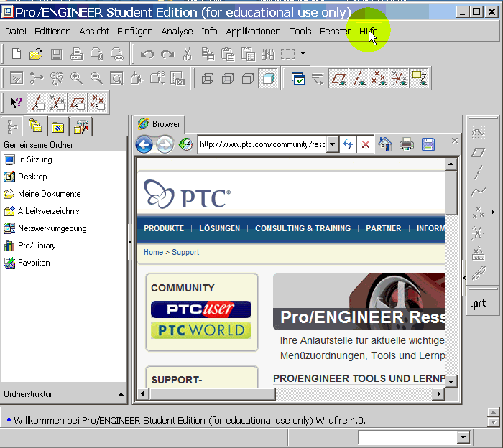Viewport: 503px width, 448px height.
Task: Click the datum plane tool on the right toolbar
Action: click(x=479, y=152)
